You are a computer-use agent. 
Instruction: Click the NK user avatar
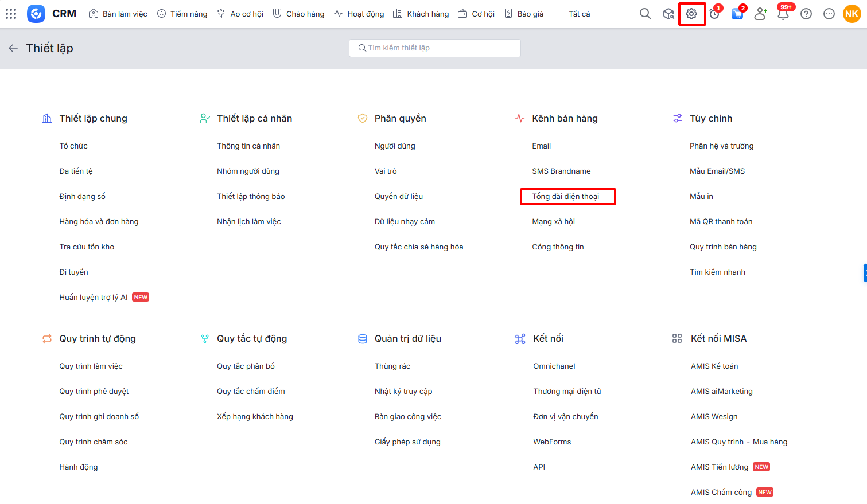[852, 14]
